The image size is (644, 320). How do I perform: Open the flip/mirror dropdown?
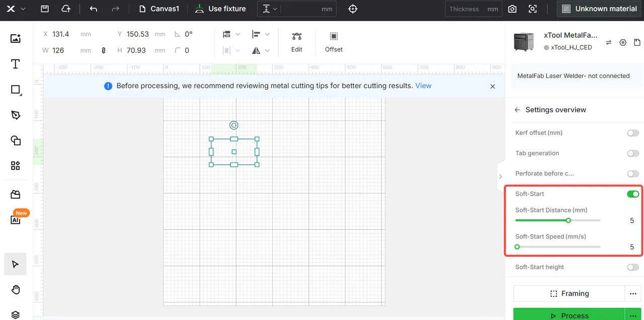pos(261,50)
